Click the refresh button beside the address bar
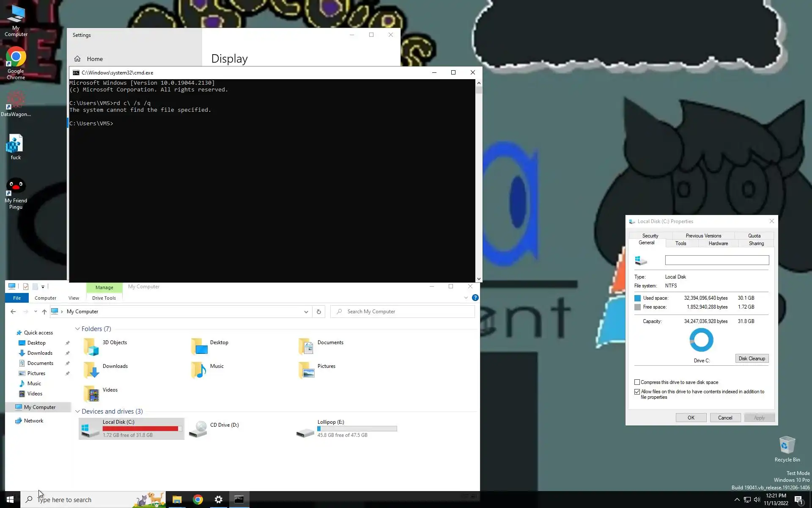This screenshot has width=812, height=508. pos(319,312)
